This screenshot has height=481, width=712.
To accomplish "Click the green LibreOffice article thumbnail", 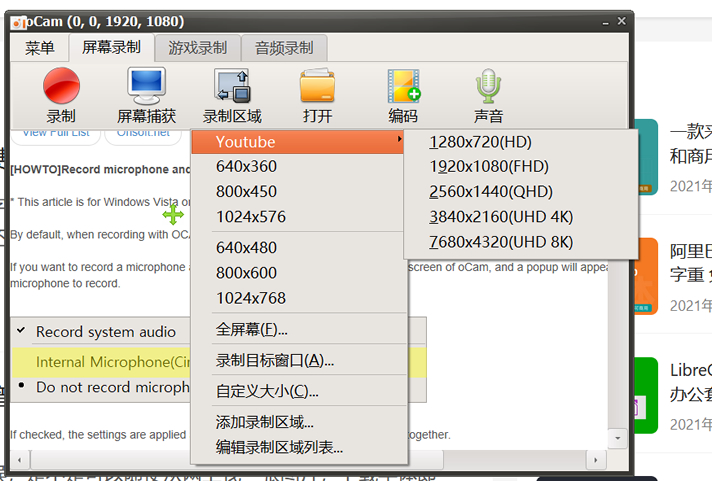I will pos(646,395).
